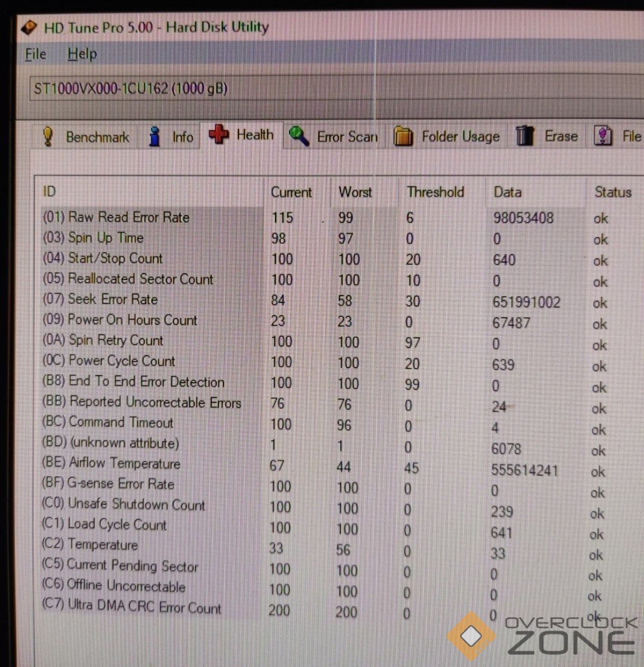The image size is (644, 667).
Task: Open the File menu
Action: coord(35,54)
